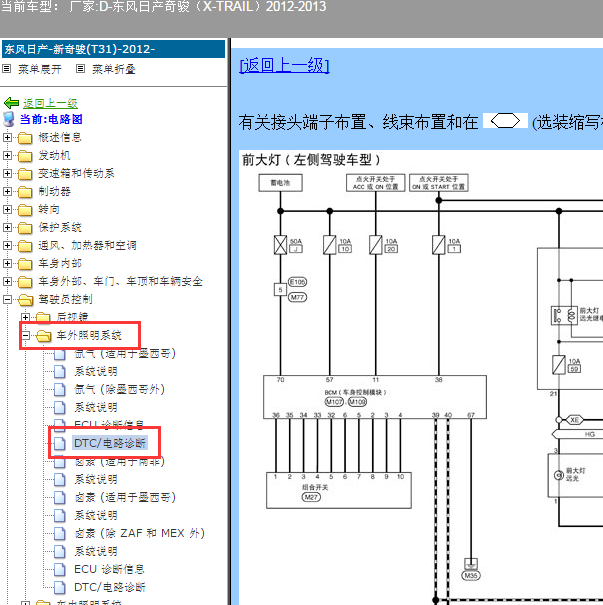The height and width of the screenshot is (605, 603).
Task: Click 菜单折叠 to collapse the menu
Action: click(x=114, y=69)
